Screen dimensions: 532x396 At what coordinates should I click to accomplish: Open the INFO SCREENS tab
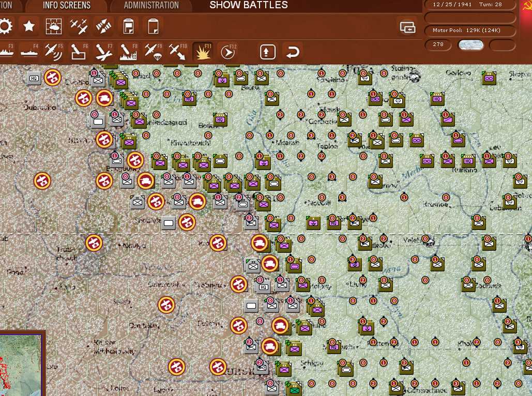(x=67, y=6)
